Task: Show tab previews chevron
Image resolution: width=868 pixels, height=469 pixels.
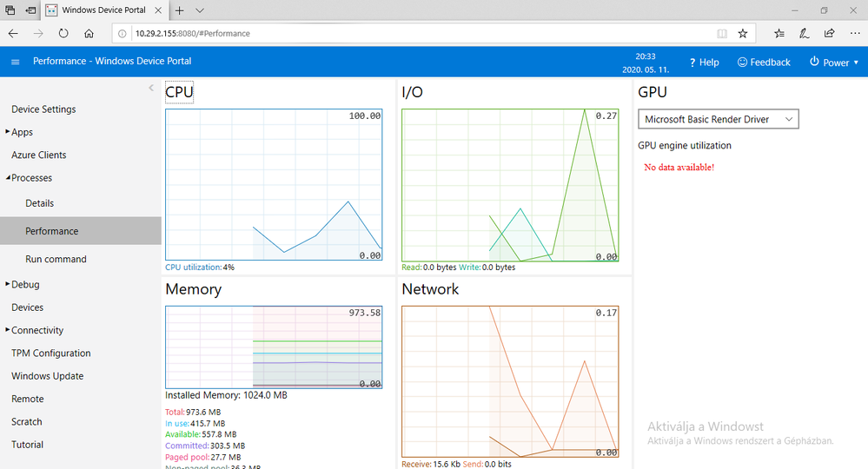Action: point(200,10)
